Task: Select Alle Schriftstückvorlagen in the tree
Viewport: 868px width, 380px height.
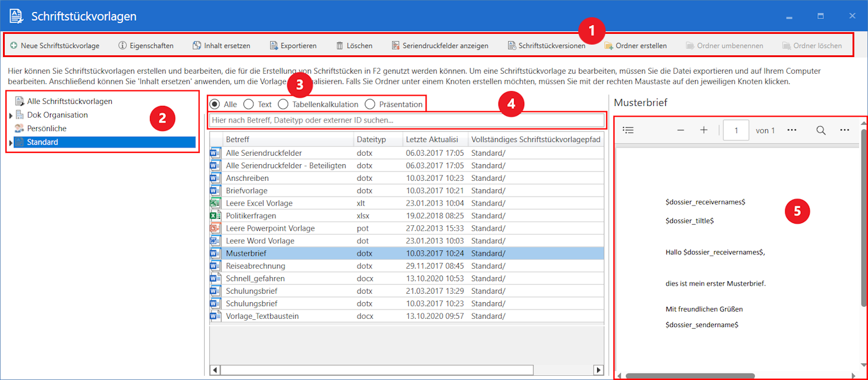Action: [69, 101]
